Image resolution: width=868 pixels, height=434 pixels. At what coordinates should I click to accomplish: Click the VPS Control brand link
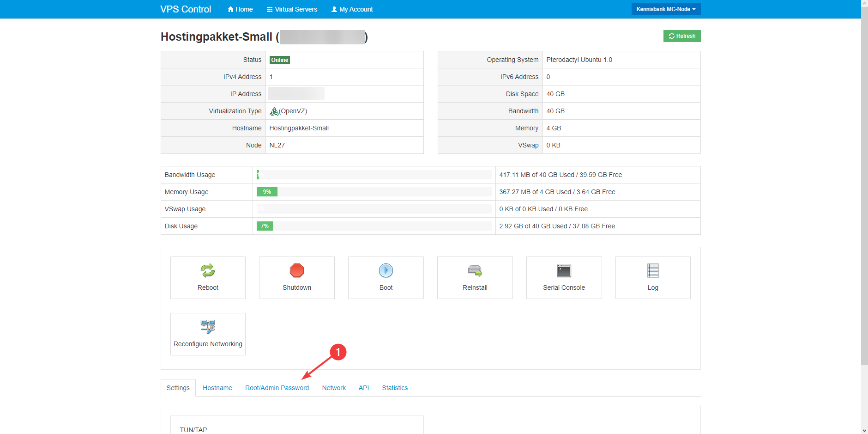(x=186, y=9)
